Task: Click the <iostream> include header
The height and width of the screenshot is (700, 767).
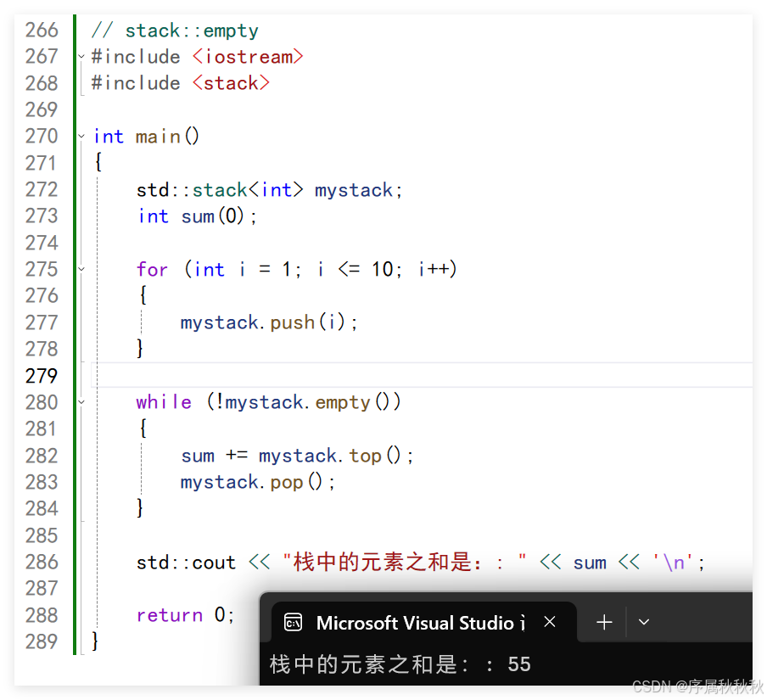Action: coord(248,57)
